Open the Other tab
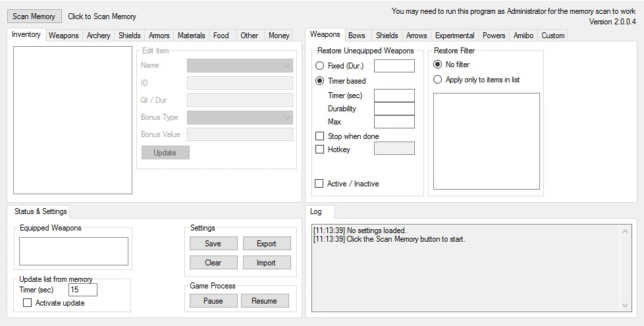 (250, 36)
